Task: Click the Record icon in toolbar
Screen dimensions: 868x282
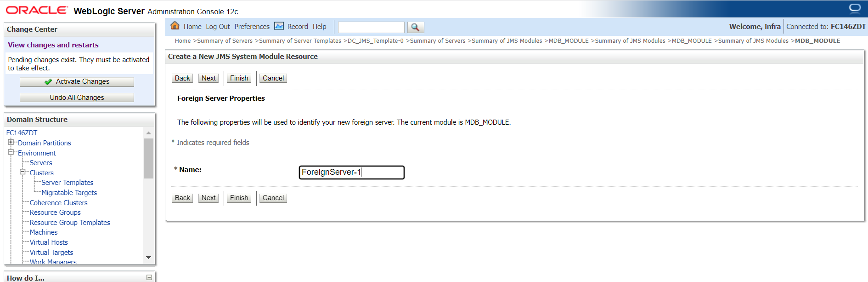Action: (279, 26)
